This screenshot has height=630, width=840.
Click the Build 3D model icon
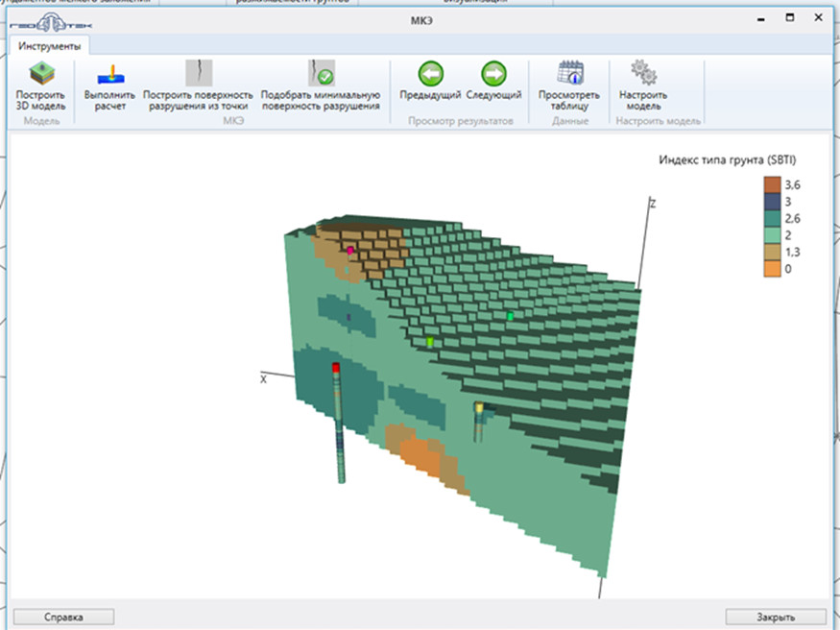pos(40,74)
